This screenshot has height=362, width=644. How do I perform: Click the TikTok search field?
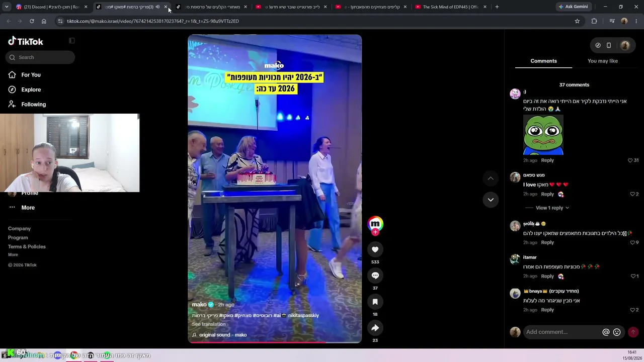tap(40, 57)
